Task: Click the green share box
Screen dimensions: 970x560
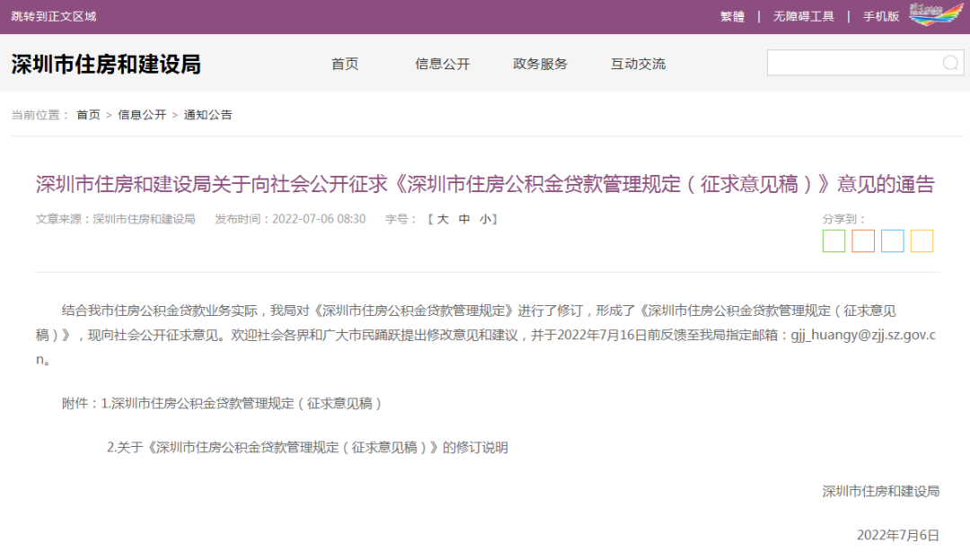Action: tap(833, 241)
